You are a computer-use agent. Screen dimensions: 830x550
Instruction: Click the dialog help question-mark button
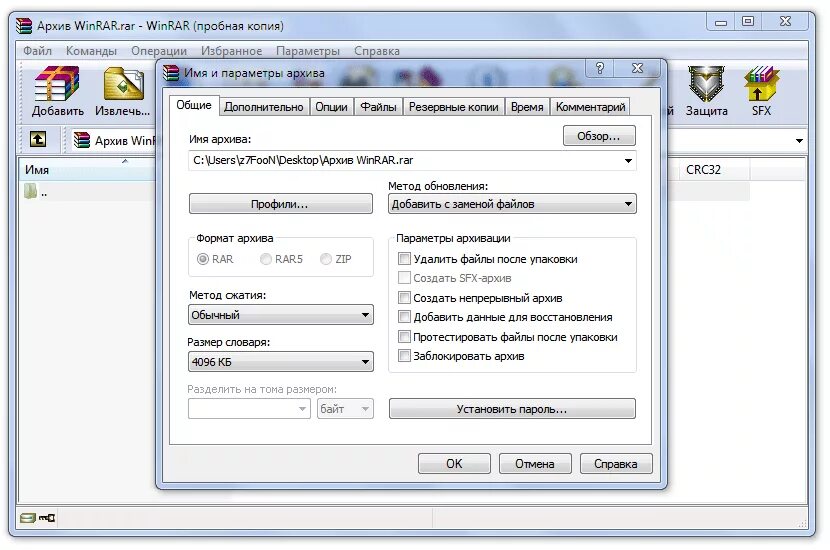click(600, 68)
